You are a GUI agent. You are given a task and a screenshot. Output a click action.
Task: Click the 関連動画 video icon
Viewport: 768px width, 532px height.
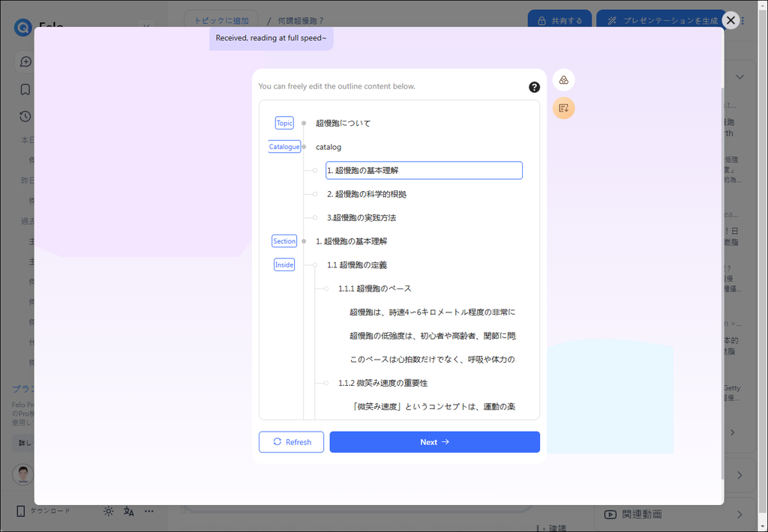click(610, 514)
